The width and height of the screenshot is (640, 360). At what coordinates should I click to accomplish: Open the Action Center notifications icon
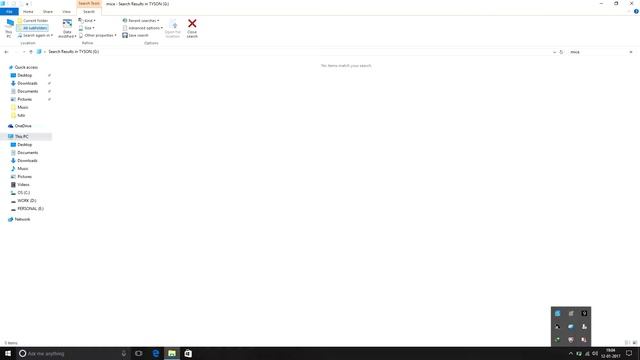tap(629, 353)
